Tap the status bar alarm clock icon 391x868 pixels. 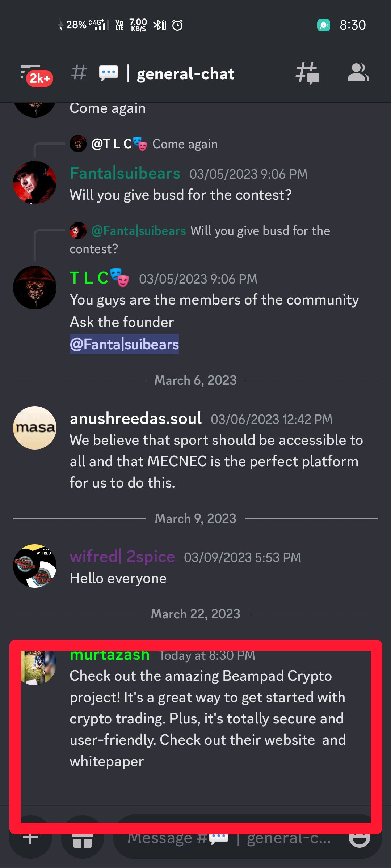177,25
